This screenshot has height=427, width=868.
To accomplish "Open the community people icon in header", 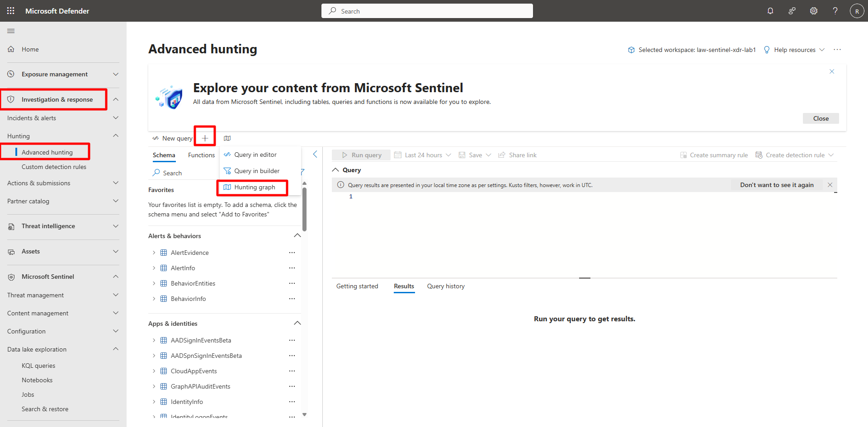I will pos(792,11).
